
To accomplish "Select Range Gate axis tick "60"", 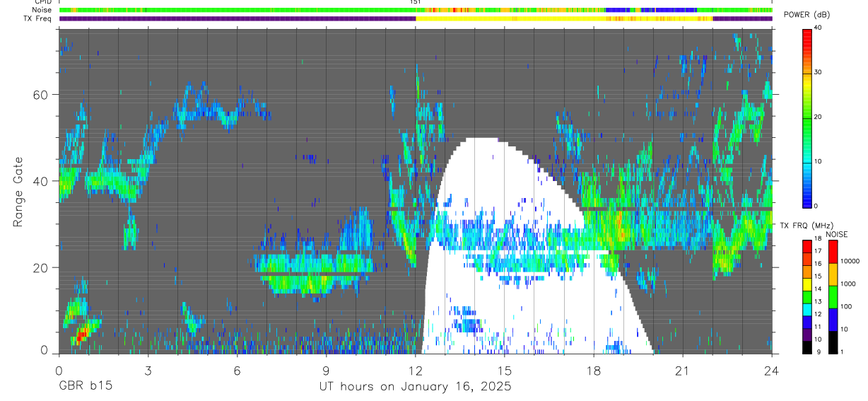I will pyautogui.click(x=41, y=94).
